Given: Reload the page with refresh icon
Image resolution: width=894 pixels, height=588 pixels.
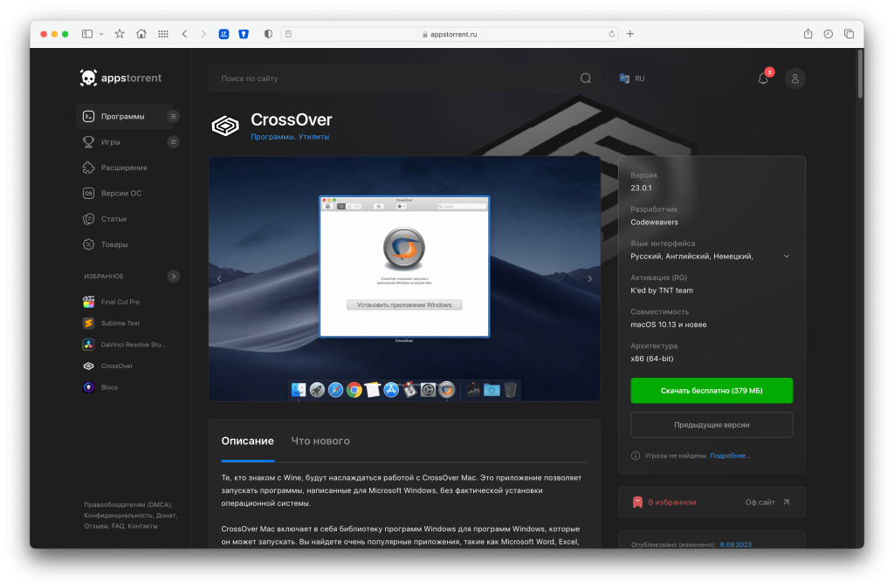Looking at the screenshot, I should pyautogui.click(x=612, y=34).
